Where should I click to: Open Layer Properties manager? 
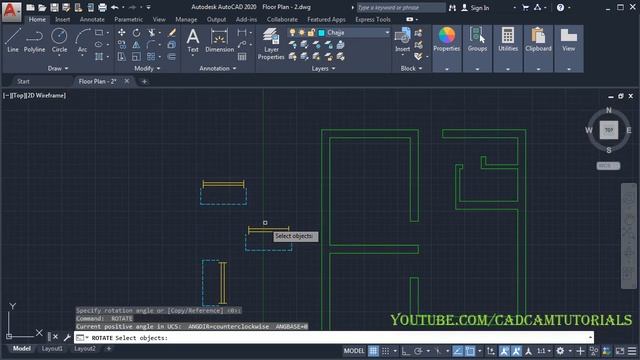pyautogui.click(x=271, y=44)
